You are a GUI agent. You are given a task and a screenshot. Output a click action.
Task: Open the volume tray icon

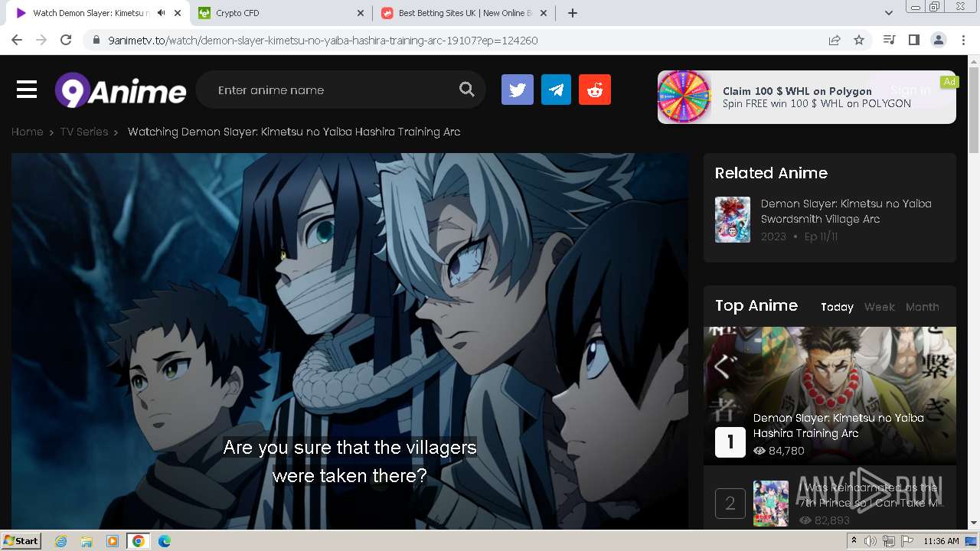coord(871,541)
